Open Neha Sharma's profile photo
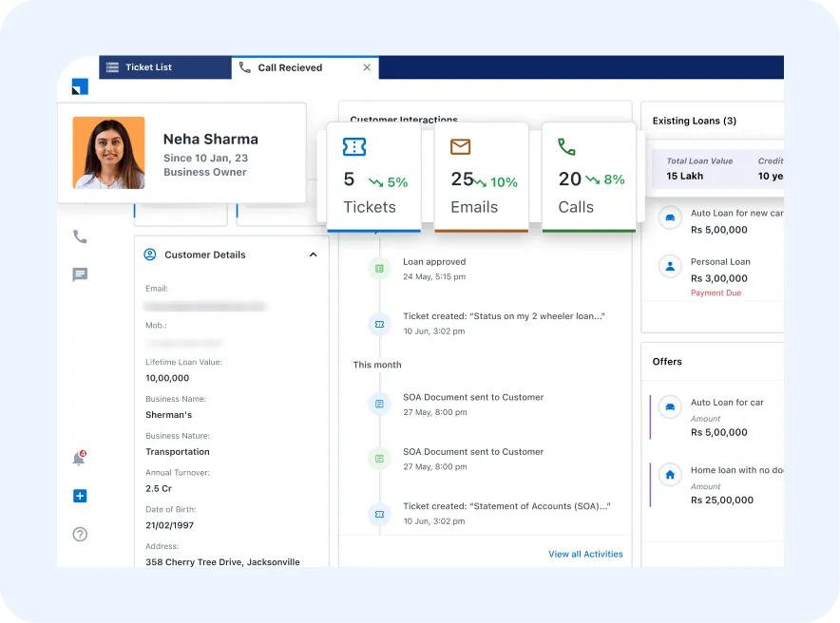This screenshot has height=623, width=840. coord(109,153)
